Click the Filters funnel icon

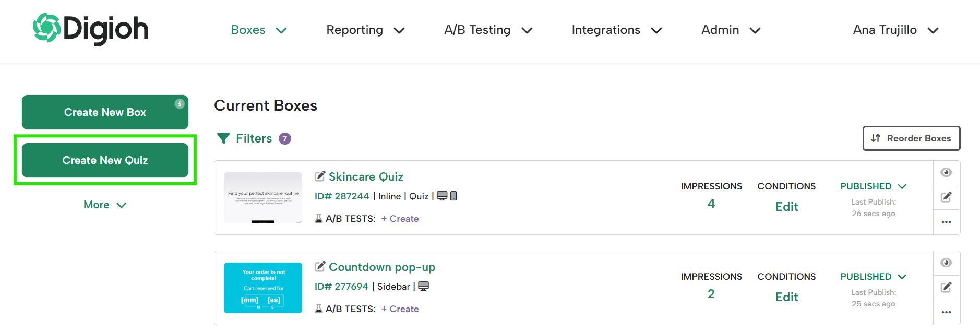[x=223, y=138]
